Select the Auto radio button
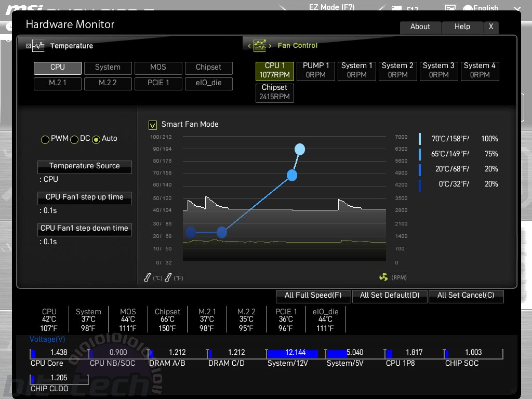This screenshot has height=399, width=532. click(96, 139)
